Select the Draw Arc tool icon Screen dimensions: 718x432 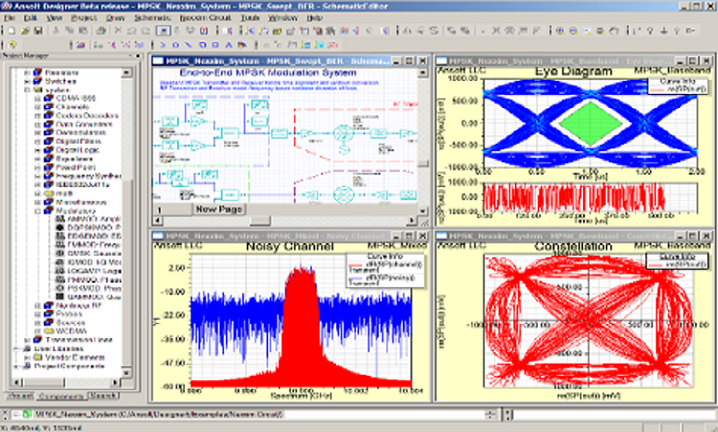click(163, 45)
